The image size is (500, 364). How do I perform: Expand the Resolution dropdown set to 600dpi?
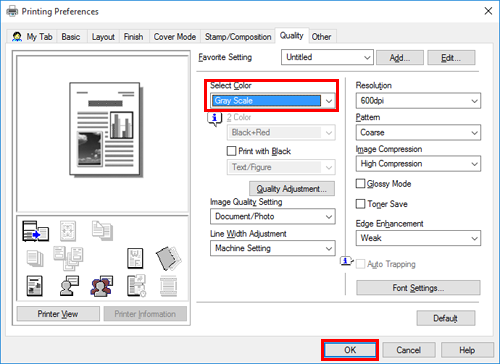click(418, 101)
